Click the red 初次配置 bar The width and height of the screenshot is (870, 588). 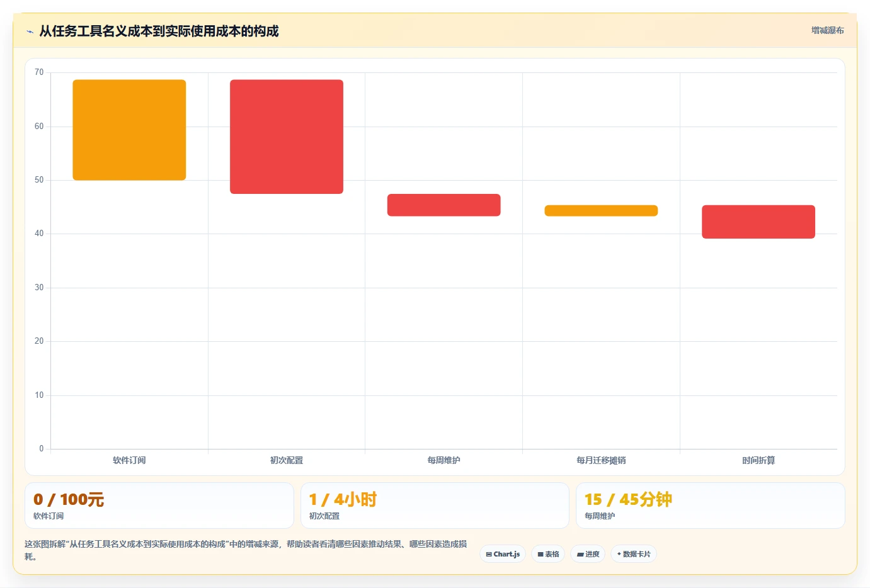[x=287, y=137]
